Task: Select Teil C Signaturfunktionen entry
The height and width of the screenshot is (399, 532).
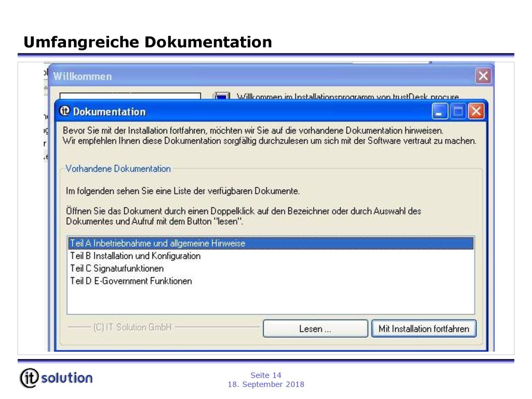Action: (x=270, y=269)
